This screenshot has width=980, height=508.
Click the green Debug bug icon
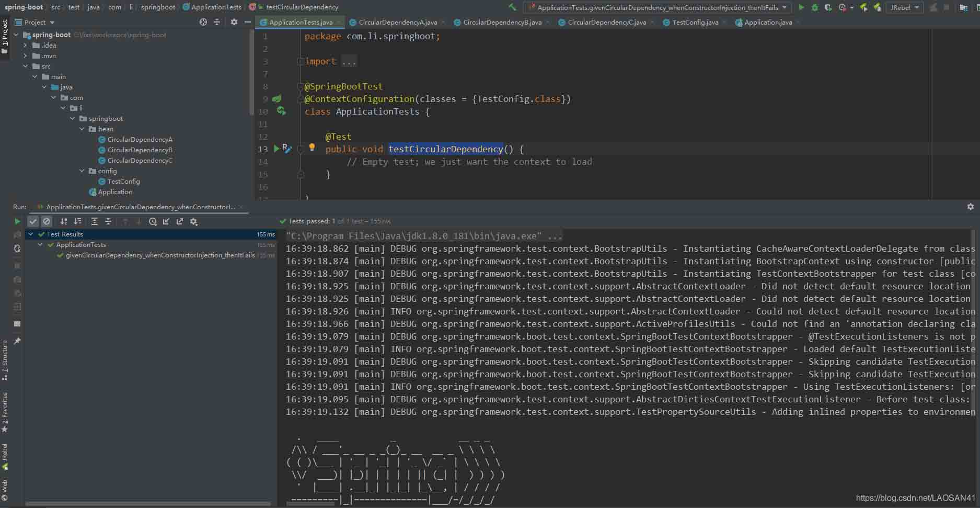pos(814,7)
